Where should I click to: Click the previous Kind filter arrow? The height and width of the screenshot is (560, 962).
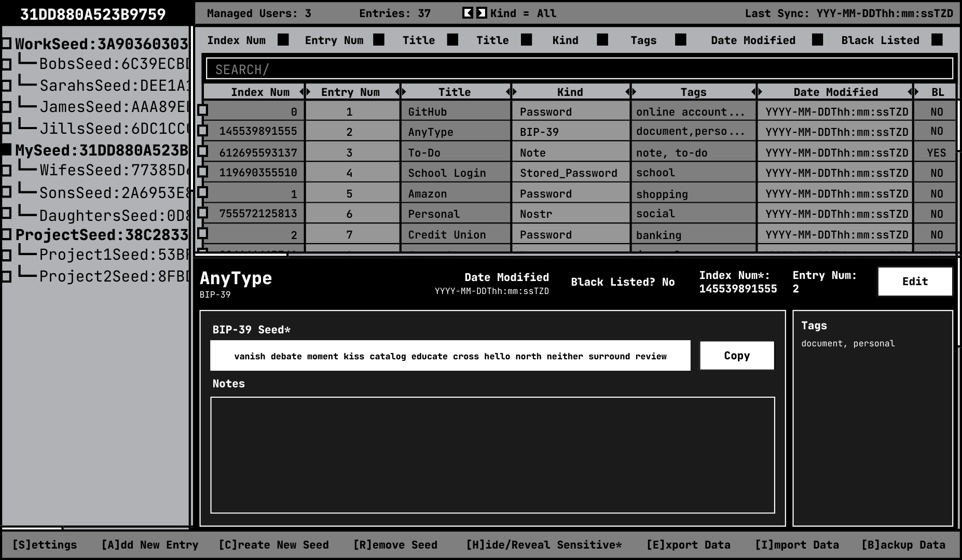(x=468, y=13)
